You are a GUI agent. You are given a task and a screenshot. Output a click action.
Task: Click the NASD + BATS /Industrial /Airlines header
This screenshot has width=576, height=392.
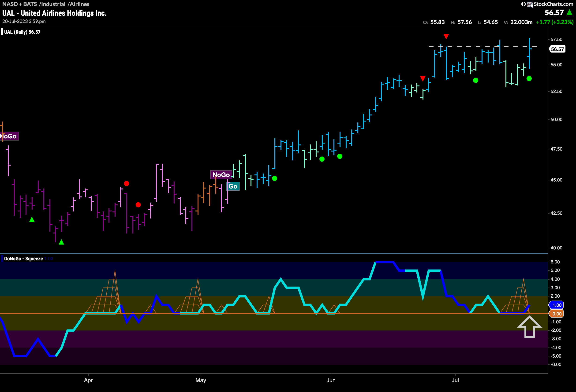click(46, 4)
